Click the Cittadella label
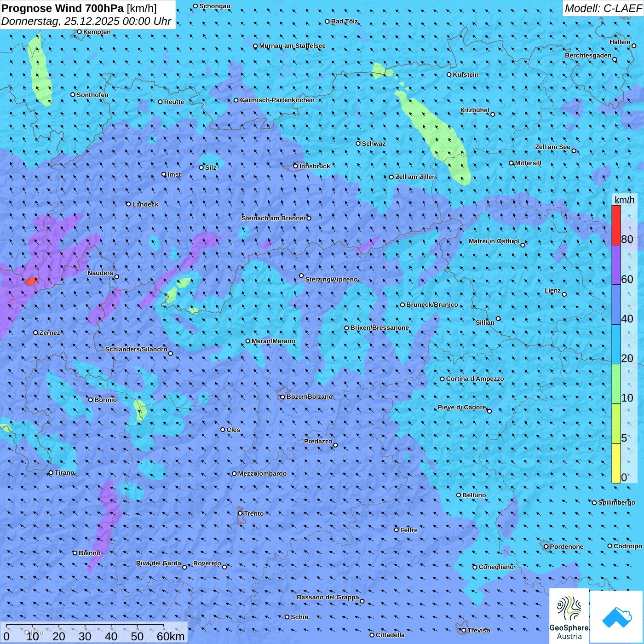Image resolution: width=644 pixels, height=644 pixels. click(x=391, y=635)
